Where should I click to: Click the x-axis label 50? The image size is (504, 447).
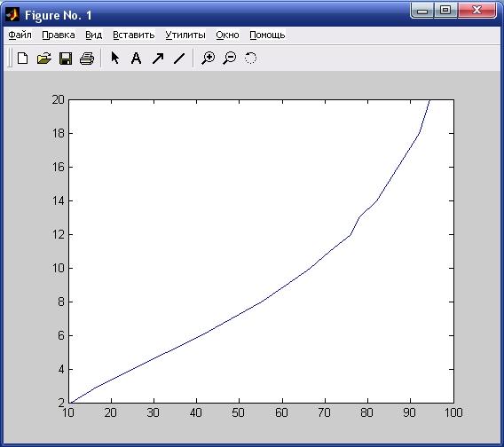tap(238, 412)
